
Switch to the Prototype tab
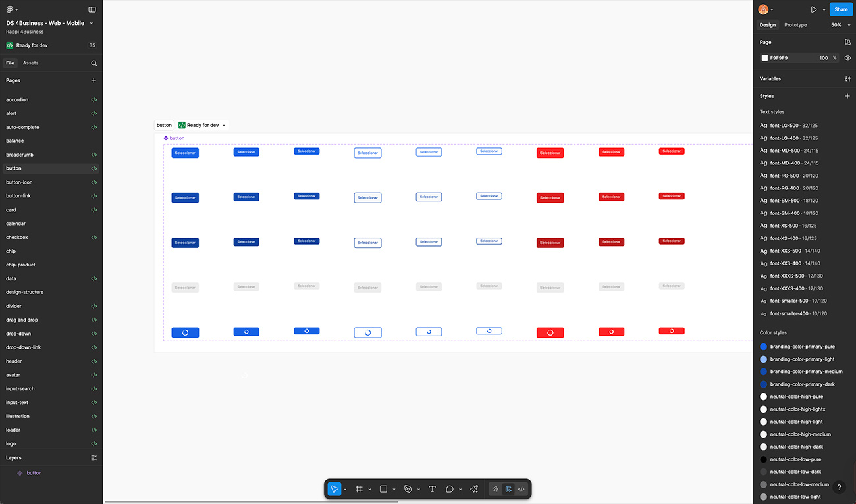795,25
